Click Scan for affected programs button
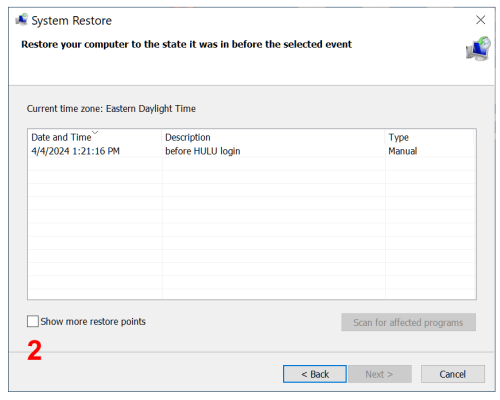 (x=408, y=322)
